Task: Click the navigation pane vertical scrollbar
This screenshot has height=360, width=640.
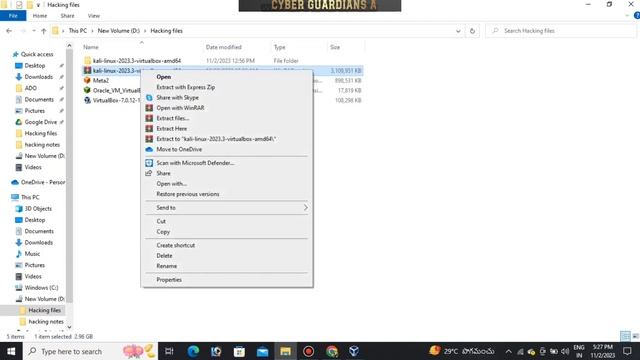Action: point(69,176)
